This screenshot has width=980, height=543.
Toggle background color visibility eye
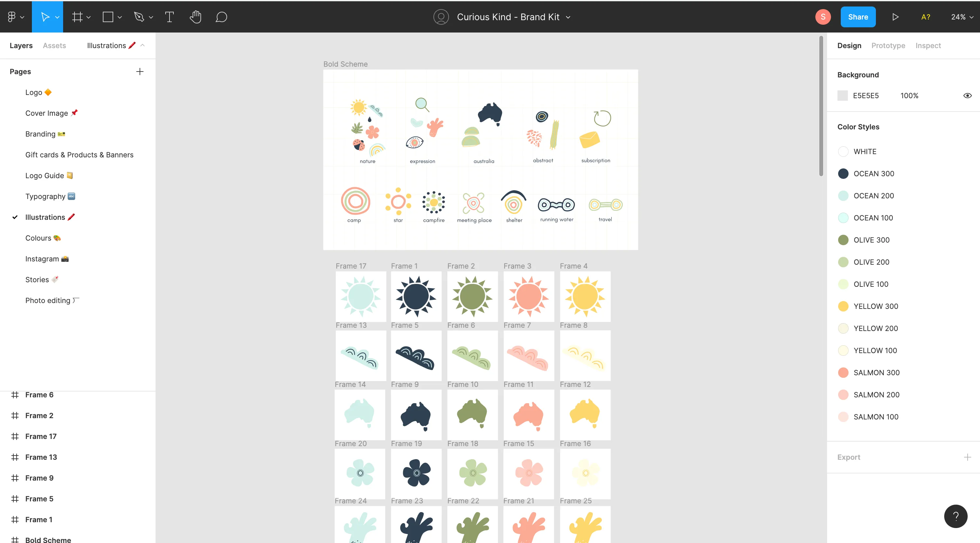coord(967,96)
